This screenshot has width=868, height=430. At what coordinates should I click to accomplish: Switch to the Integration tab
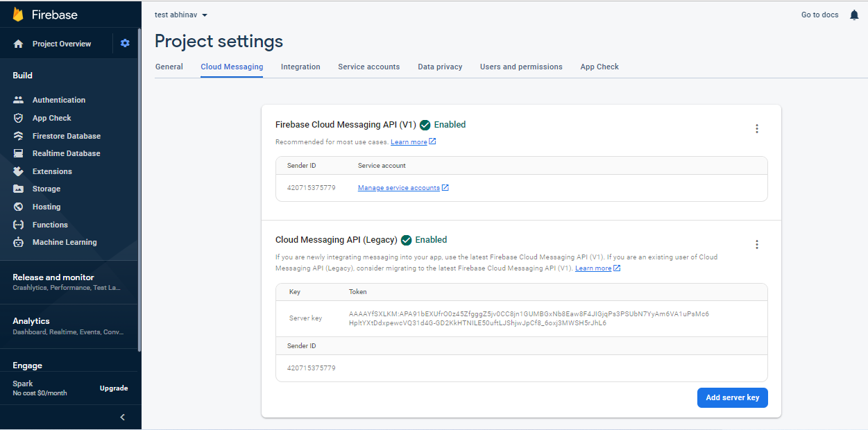(x=300, y=67)
